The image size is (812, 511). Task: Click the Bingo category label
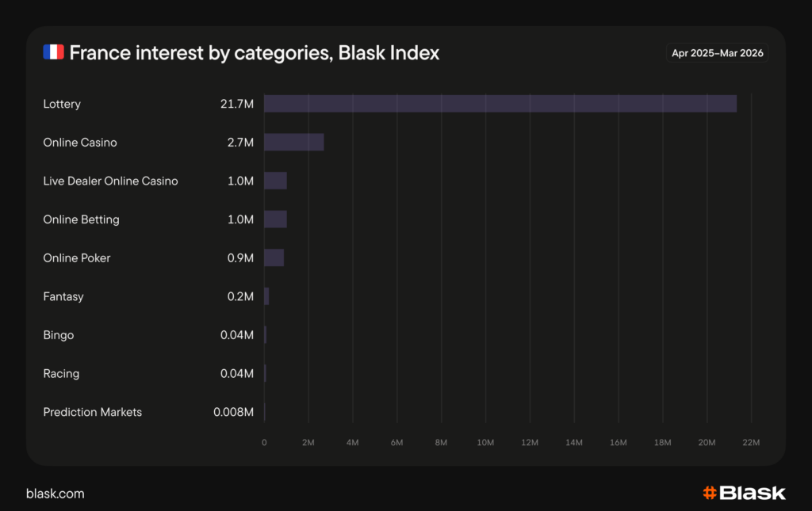click(x=59, y=335)
